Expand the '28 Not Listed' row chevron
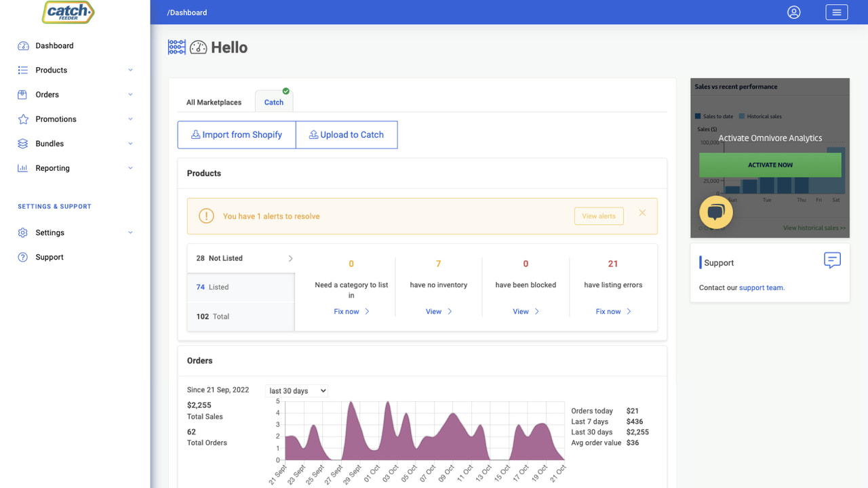This screenshot has width=868, height=488. tap(290, 258)
